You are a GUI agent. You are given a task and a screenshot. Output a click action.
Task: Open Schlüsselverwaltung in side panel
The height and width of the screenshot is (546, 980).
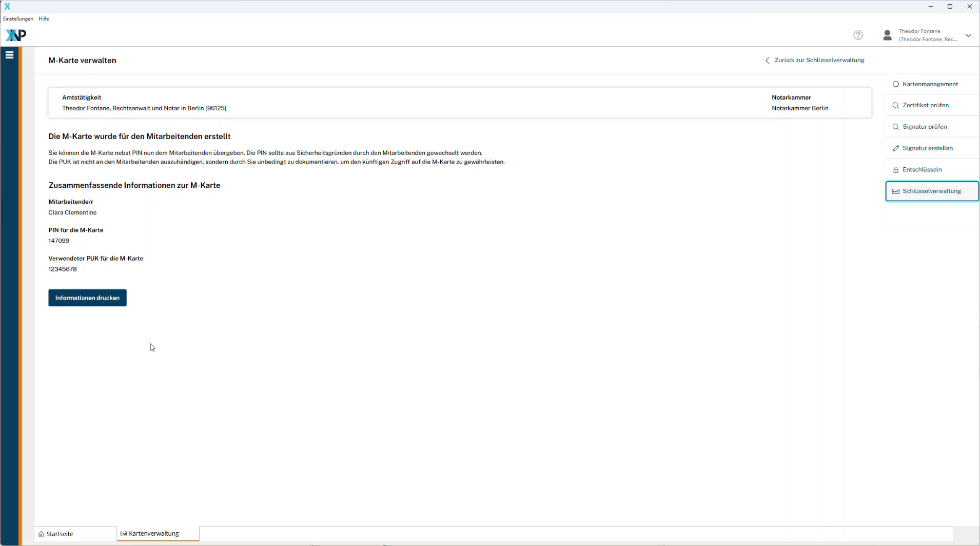click(931, 191)
